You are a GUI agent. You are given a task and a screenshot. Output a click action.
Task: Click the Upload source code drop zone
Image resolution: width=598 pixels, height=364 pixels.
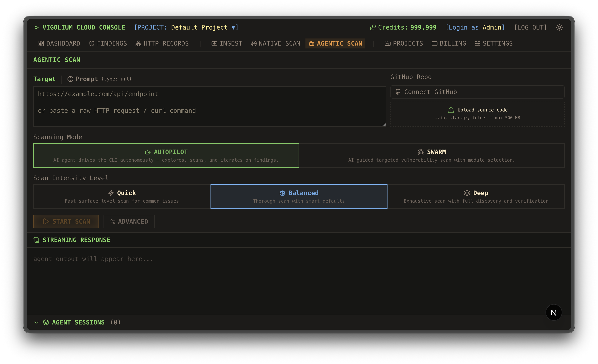[x=477, y=114]
